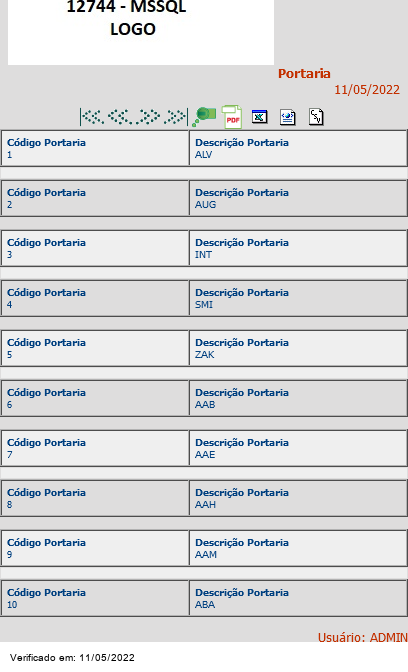Export the records as CSV file
The height and width of the screenshot is (672, 408).
(x=316, y=117)
